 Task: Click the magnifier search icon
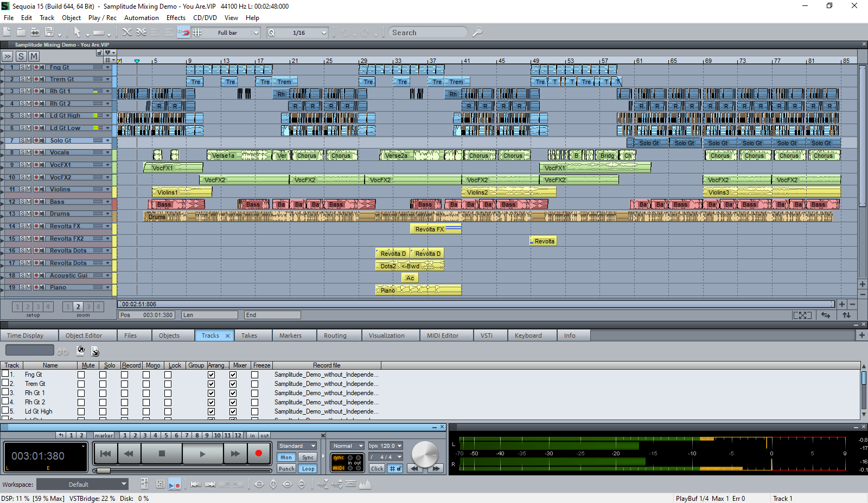pos(477,33)
